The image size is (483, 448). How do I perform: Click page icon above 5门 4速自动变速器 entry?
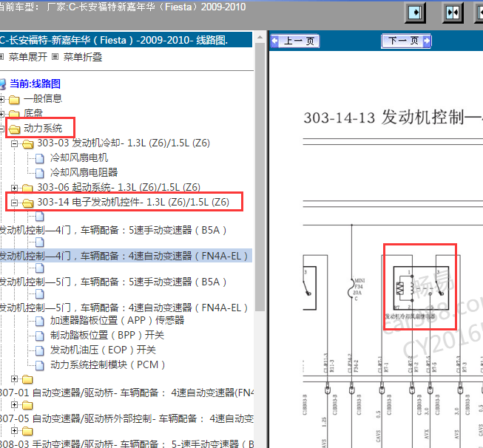click(x=39, y=294)
